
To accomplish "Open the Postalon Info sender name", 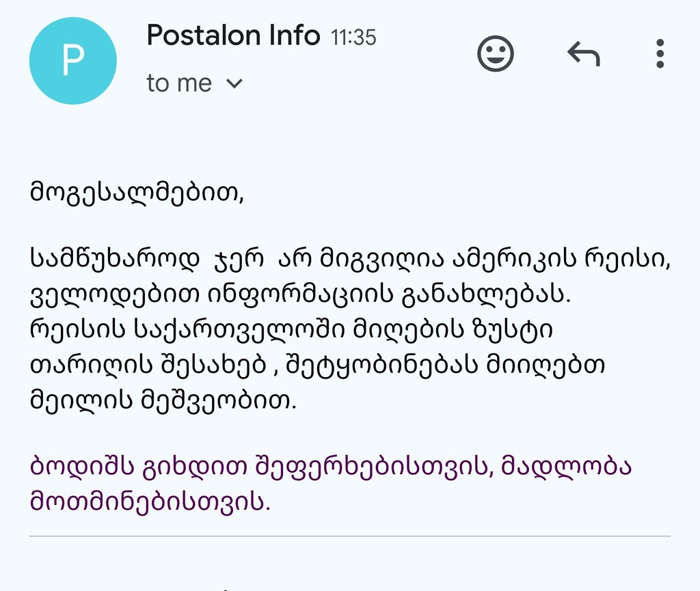I will pyautogui.click(x=234, y=36).
